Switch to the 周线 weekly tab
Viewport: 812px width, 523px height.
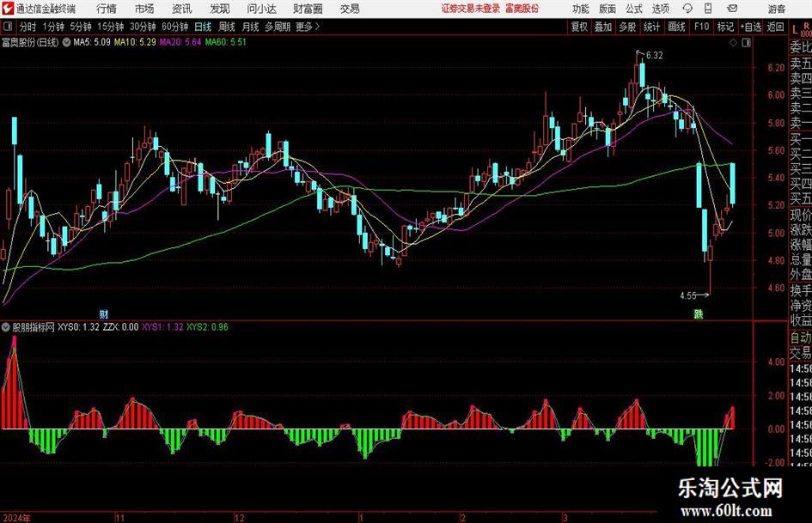point(227,27)
